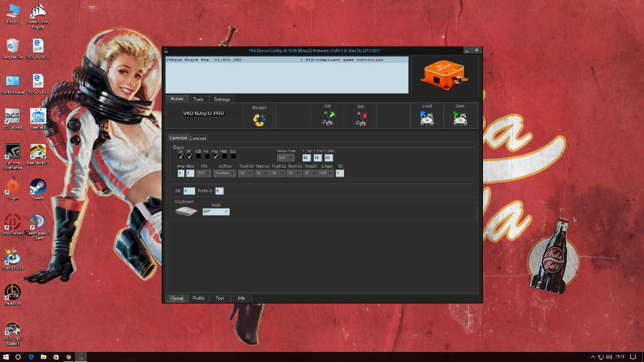
Task: Select the TrackIR v5 desktop shortcut
Action: coord(13,295)
